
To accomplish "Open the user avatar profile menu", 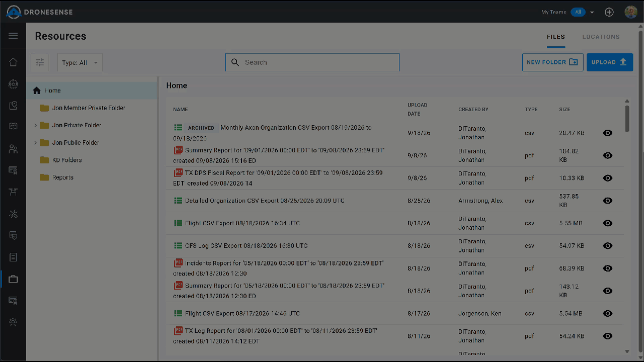I will [x=631, y=12].
